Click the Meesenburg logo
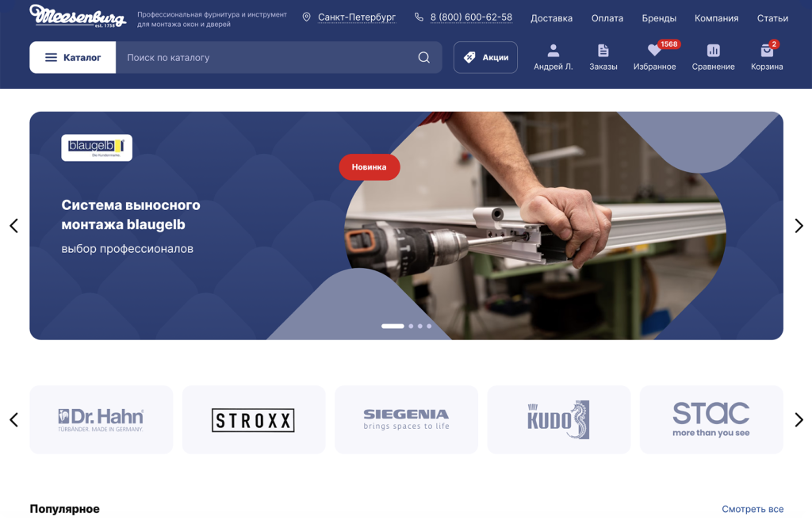Screen dimensions: 812x524 click(x=78, y=16)
